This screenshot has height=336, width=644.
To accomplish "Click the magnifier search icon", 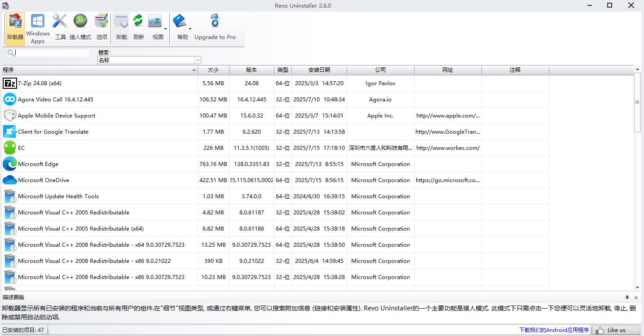I will (11, 53).
